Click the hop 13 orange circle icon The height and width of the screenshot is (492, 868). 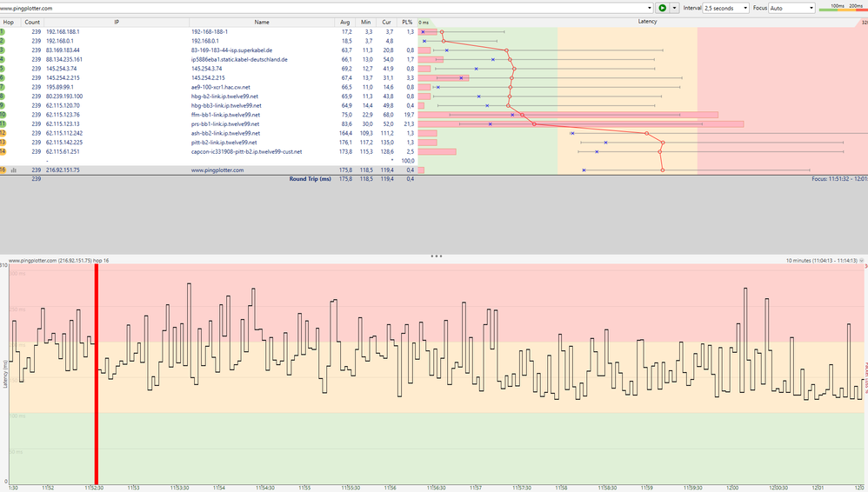pos(3,143)
